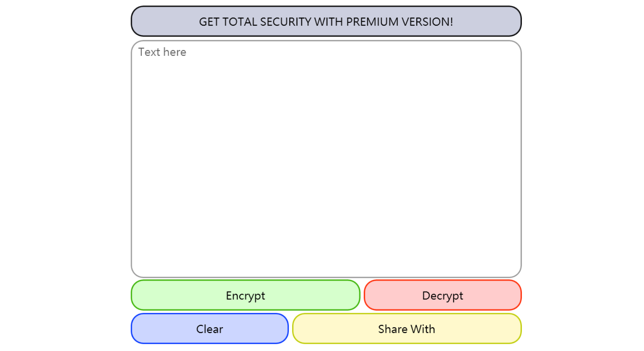Upgrade via the premium version banner
This screenshot has width=644, height=351.
coord(326,21)
